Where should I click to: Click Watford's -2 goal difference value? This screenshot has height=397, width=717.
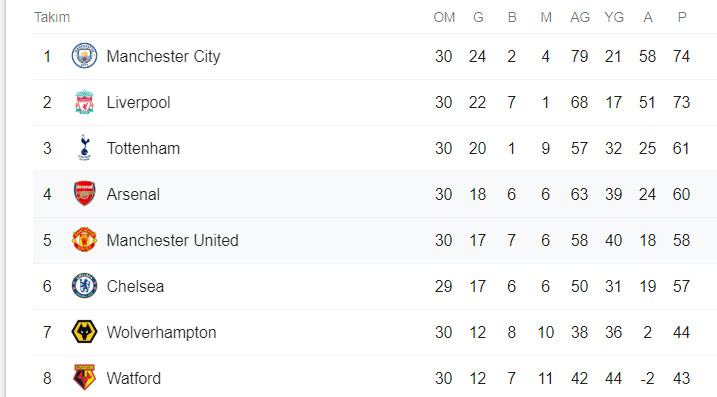(647, 378)
